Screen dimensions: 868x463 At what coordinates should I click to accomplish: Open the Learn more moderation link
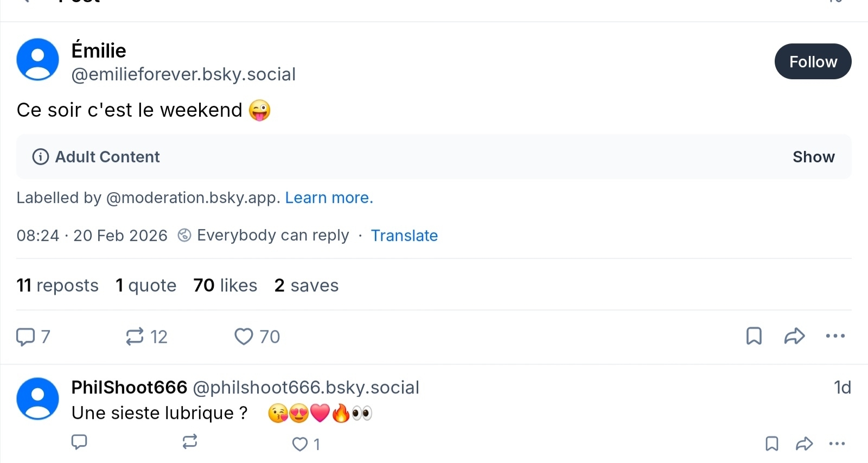click(x=329, y=198)
